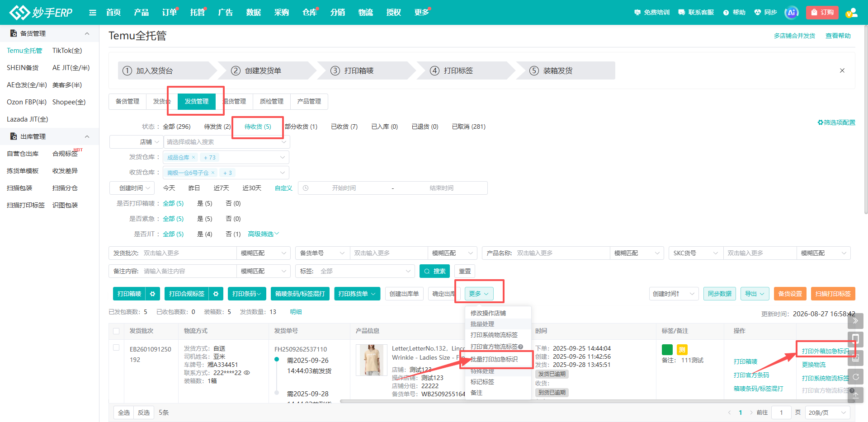The image size is (868, 422).
Task: Select 是 (4) for 是否JIT filter
Action: click(204, 234)
